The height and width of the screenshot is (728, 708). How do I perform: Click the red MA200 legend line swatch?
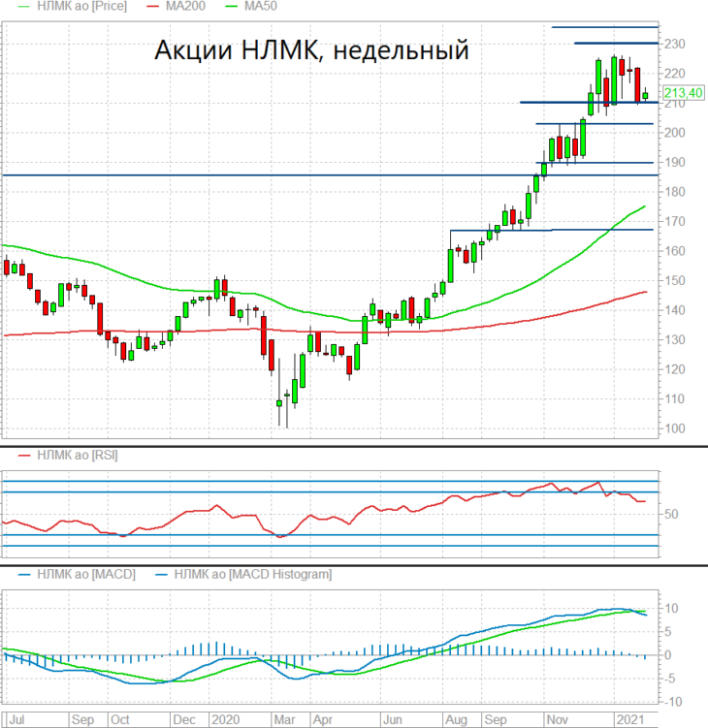pyautogui.click(x=153, y=7)
